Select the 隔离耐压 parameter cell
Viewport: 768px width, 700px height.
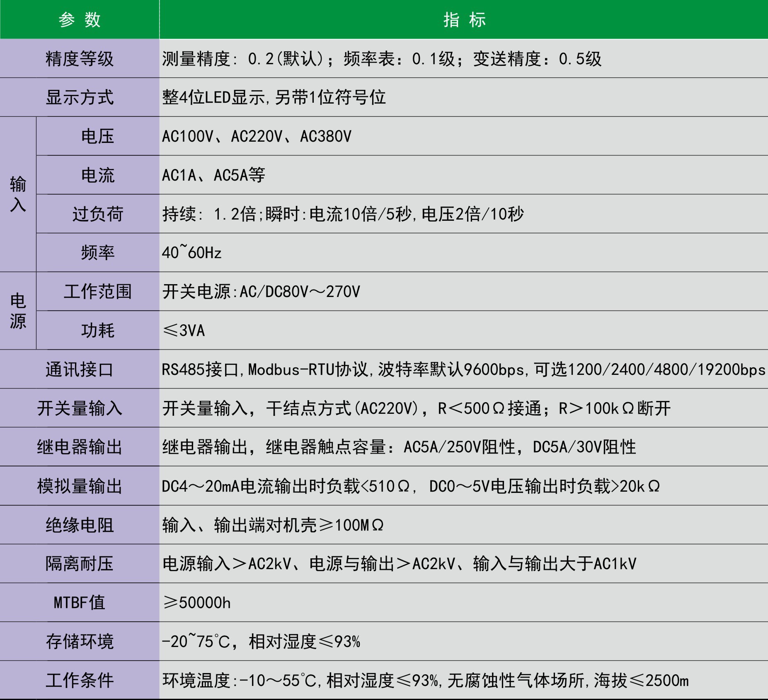click(80, 564)
